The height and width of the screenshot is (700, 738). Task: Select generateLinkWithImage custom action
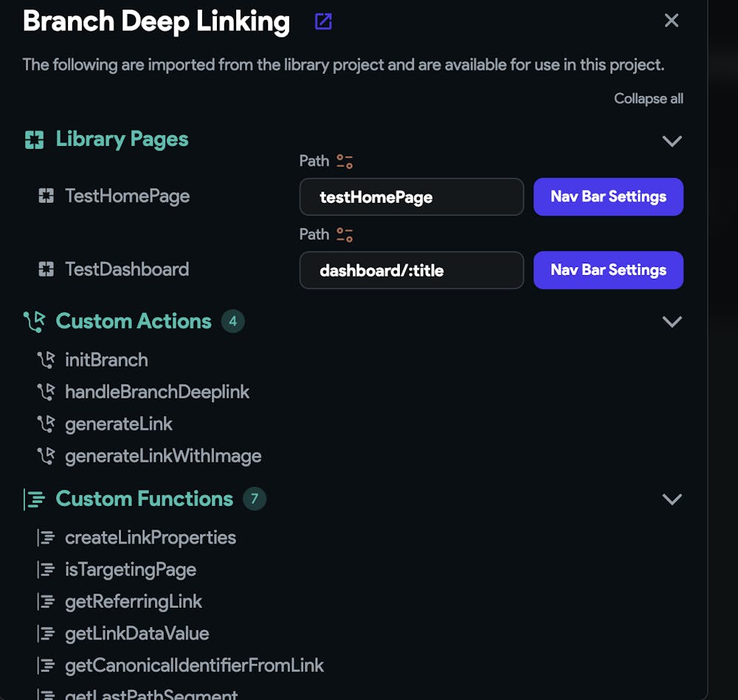(162, 456)
